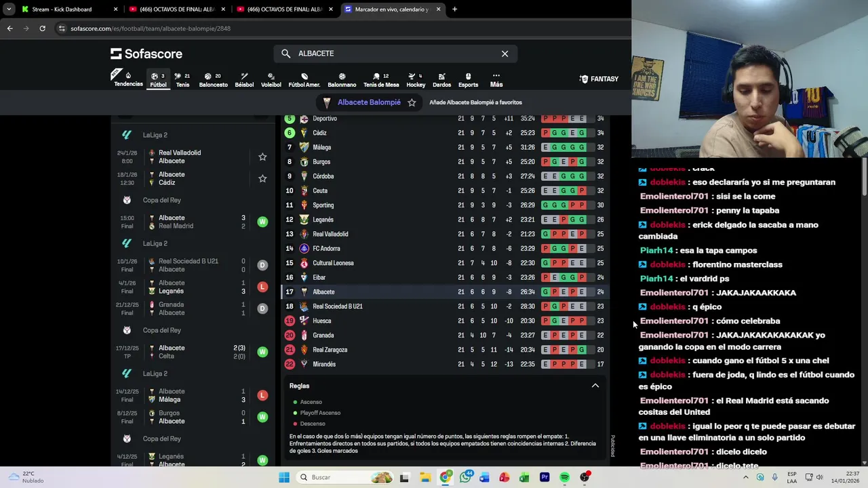Open Mirandés standings row
The height and width of the screenshot is (488, 868).
pyautogui.click(x=445, y=364)
